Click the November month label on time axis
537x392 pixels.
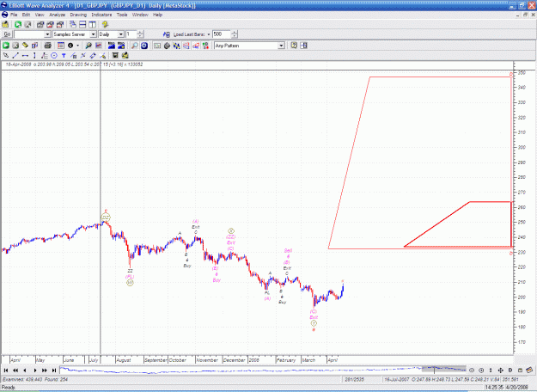coord(208,360)
